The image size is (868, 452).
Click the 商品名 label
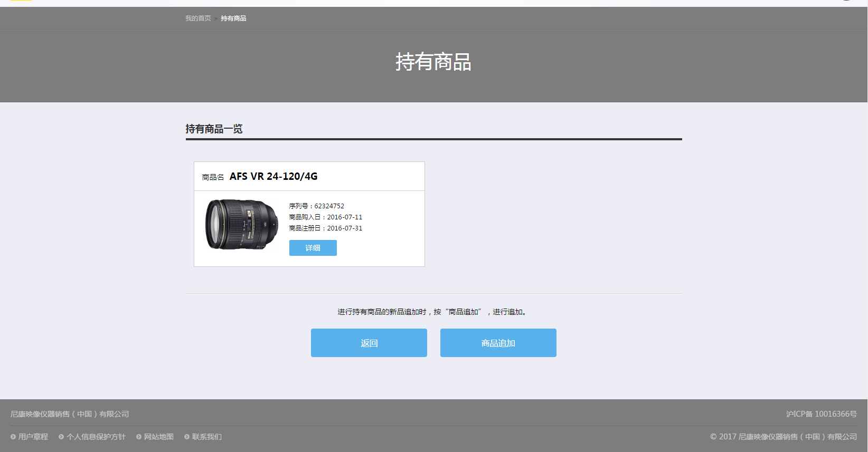click(x=213, y=177)
